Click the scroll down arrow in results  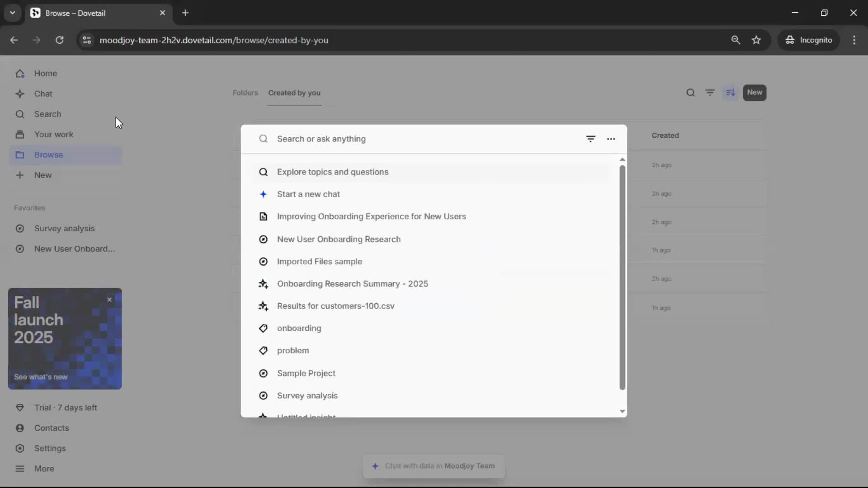click(x=623, y=411)
